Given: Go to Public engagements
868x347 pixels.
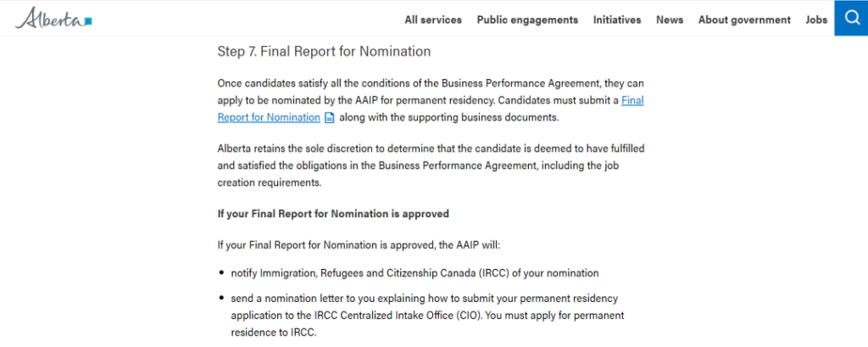Looking at the screenshot, I should (x=527, y=20).
